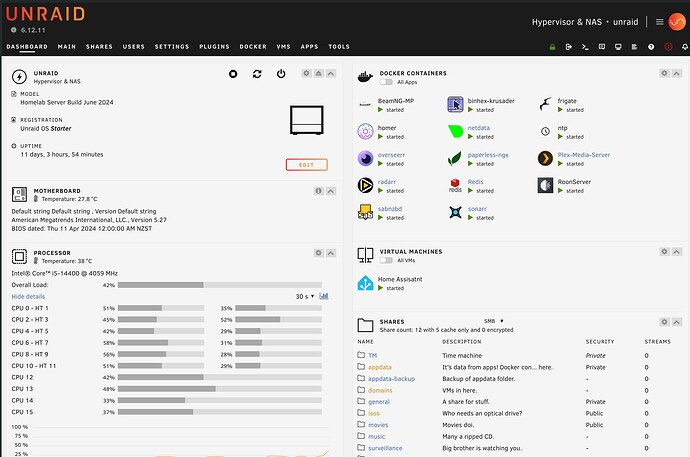Go to the VMs tab
This screenshot has height=457, width=690.
(283, 47)
